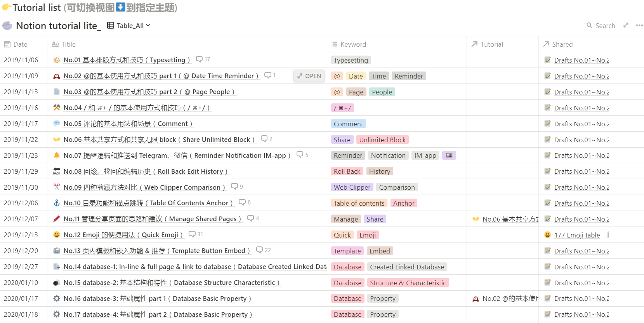Open the Keyword column header menu

(x=353, y=44)
